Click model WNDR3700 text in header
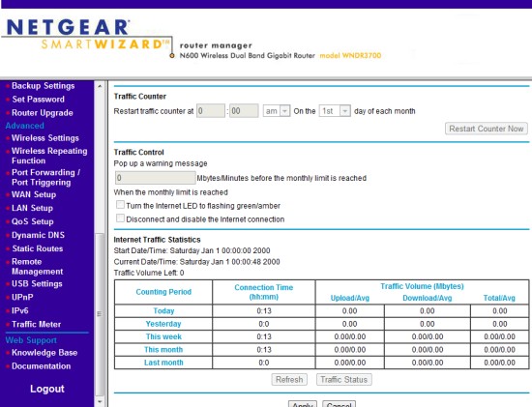The width and height of the screenshot is (532, 407). click(350, 56)
